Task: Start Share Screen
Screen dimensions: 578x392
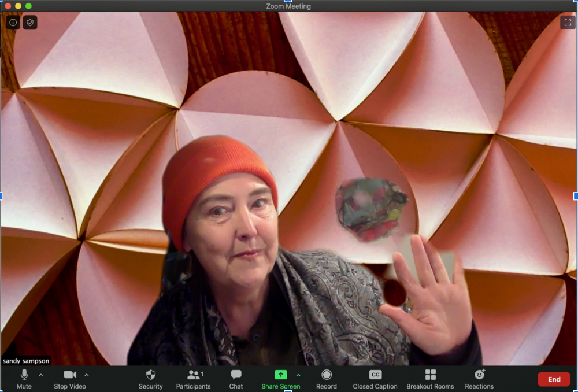Action: (x=280, y=379)
